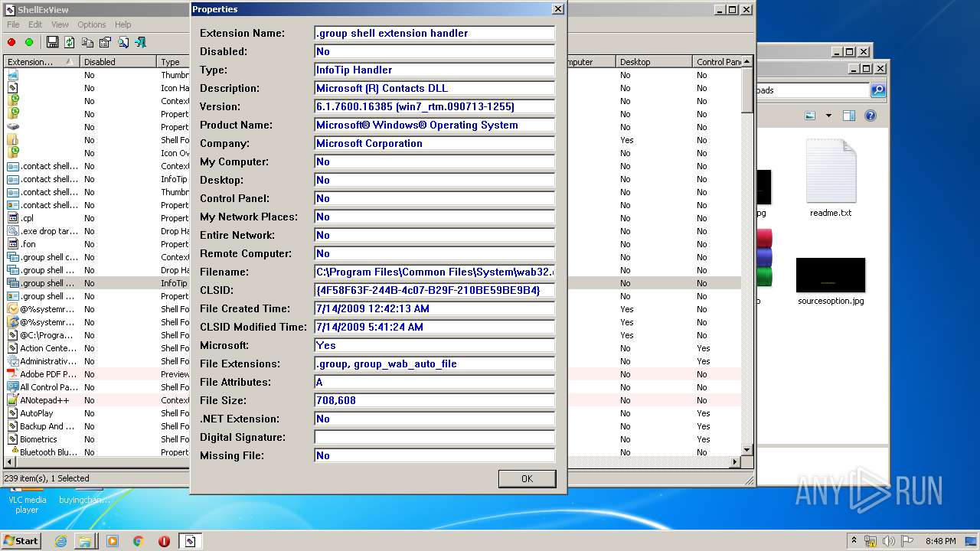
Task: Click the CLSID value field
Action: point(434,290)
